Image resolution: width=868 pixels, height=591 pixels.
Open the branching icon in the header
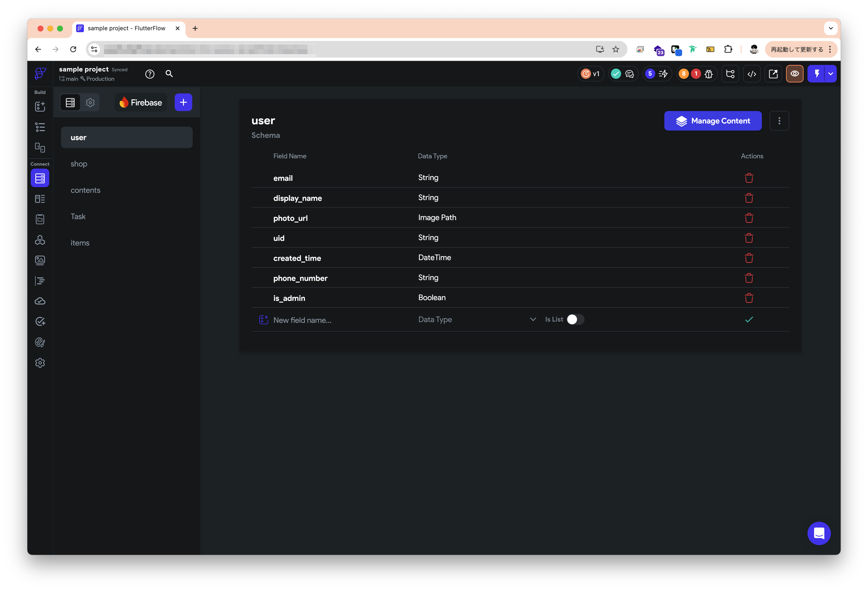(x=730, y=74)
